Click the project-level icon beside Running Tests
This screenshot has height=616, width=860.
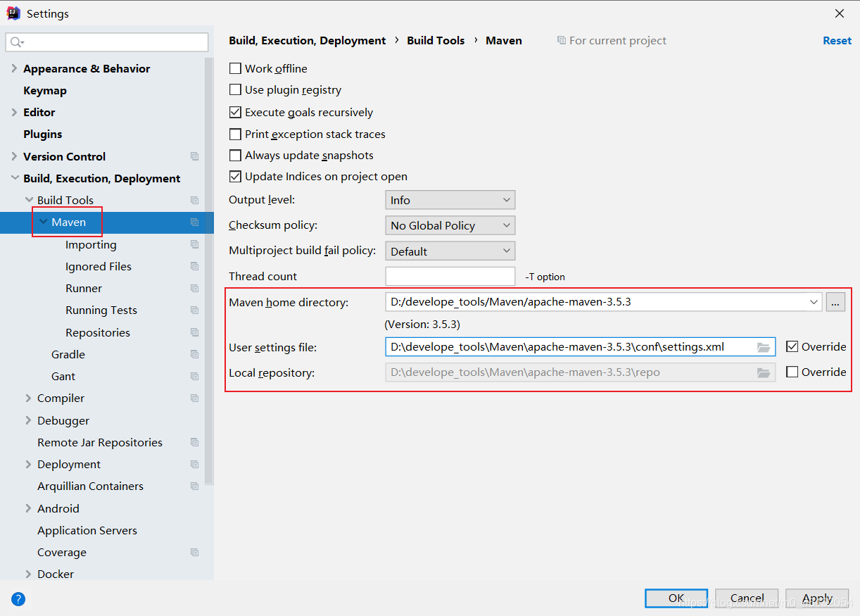[195, 310]
